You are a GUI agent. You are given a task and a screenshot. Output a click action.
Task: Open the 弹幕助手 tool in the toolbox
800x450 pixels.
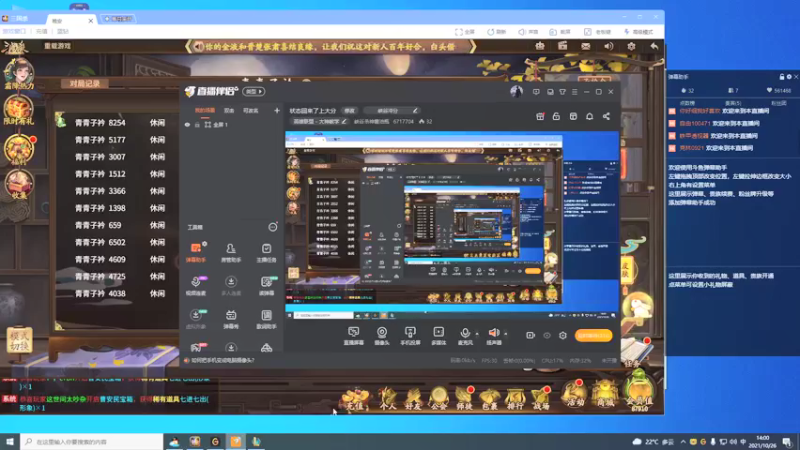click(x=196, y=253)
